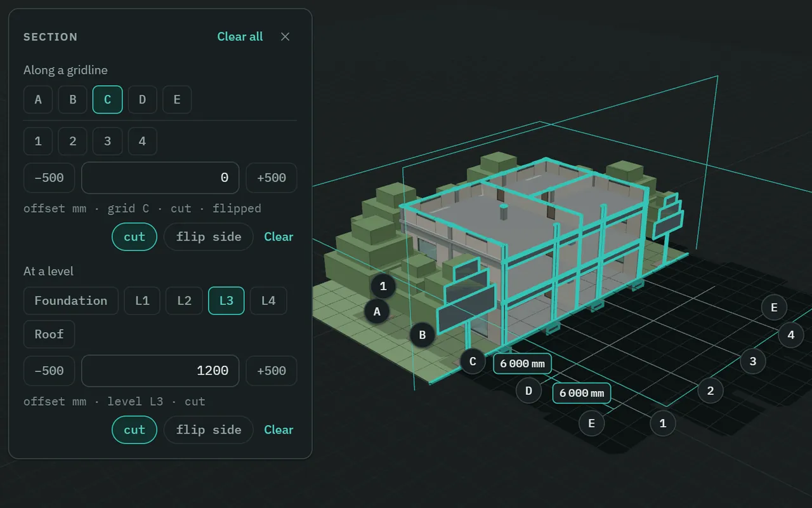Click grid bubble A in the 3D view
Image resolution: width=812 pixels, height=508 pixels.
[377, 312]
